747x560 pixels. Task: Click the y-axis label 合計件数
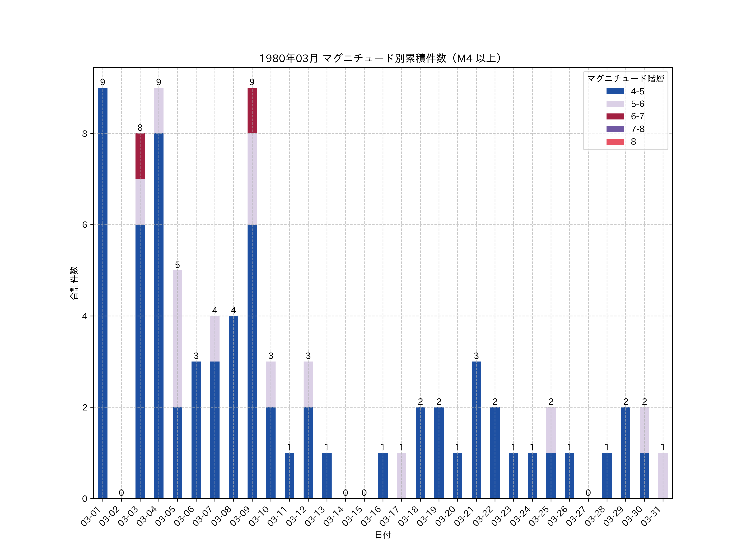pyautogui.click(x=74, y=283)
